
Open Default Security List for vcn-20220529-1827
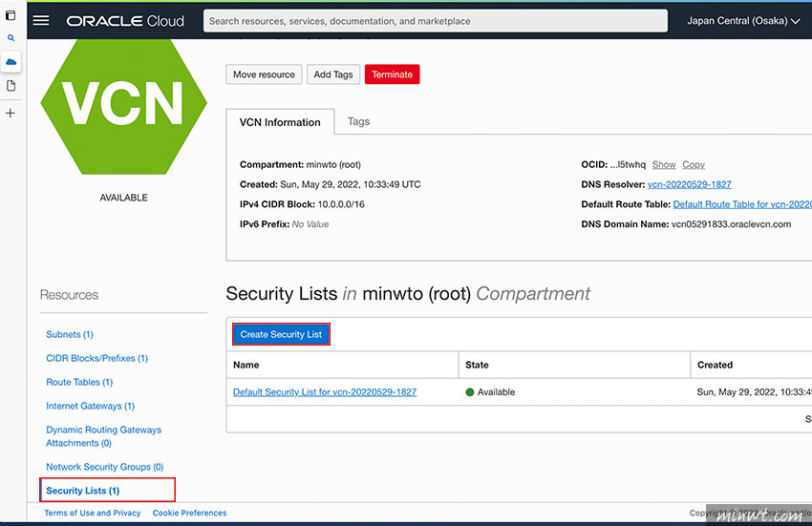[x=325, y=392]
